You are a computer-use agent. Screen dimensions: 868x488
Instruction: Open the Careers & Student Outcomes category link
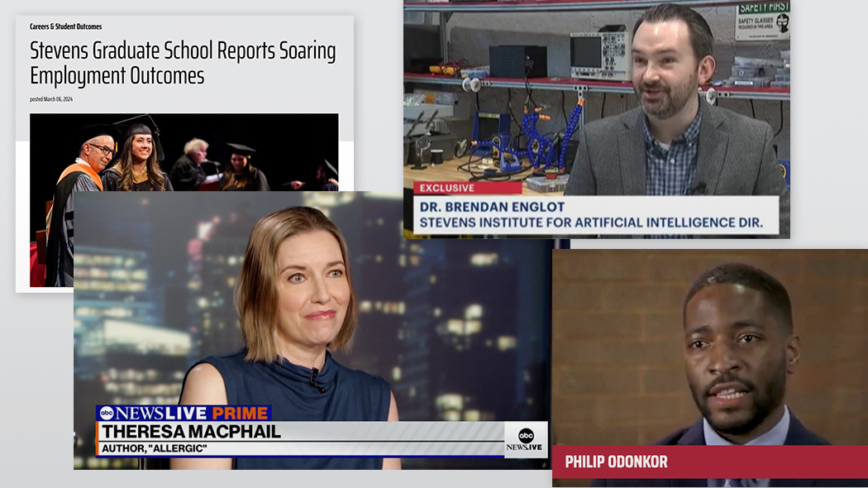click(65, 26)
